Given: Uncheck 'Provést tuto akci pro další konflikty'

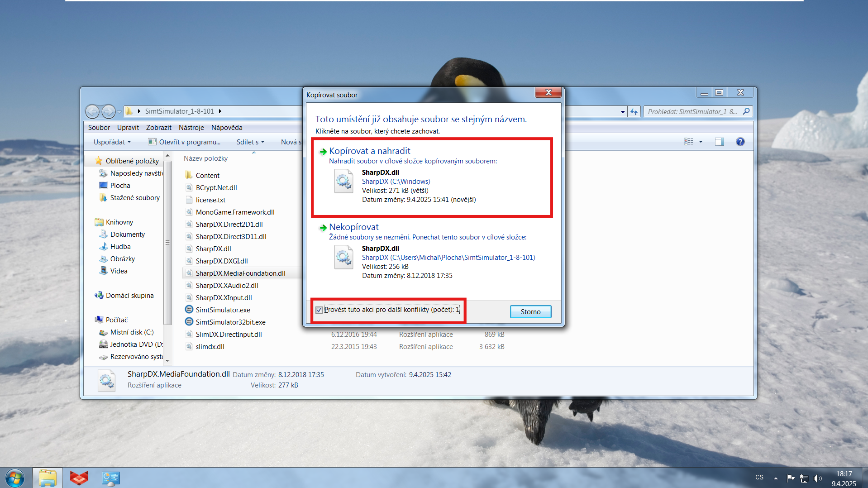Looking at the screenshot, I should (319, 310).
